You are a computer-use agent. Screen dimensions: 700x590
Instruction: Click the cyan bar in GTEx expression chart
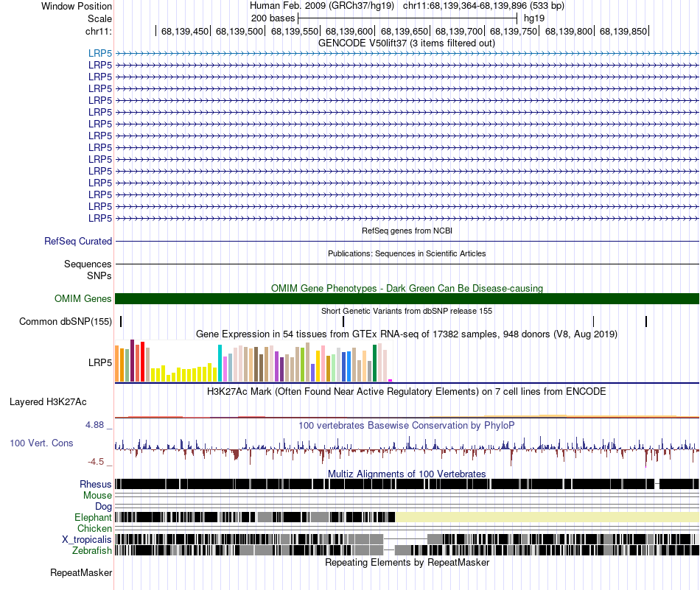[220, 363]
